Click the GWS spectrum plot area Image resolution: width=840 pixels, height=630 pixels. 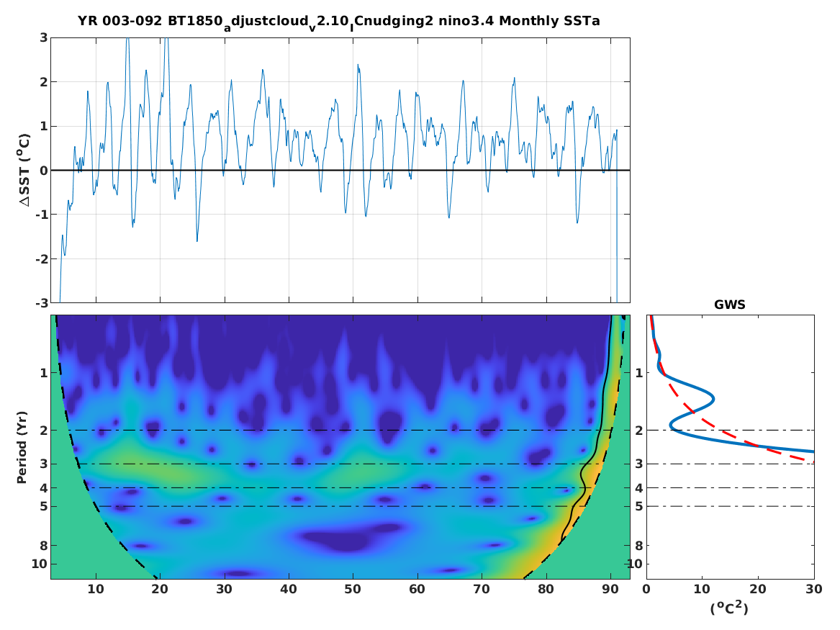[730, 447]
